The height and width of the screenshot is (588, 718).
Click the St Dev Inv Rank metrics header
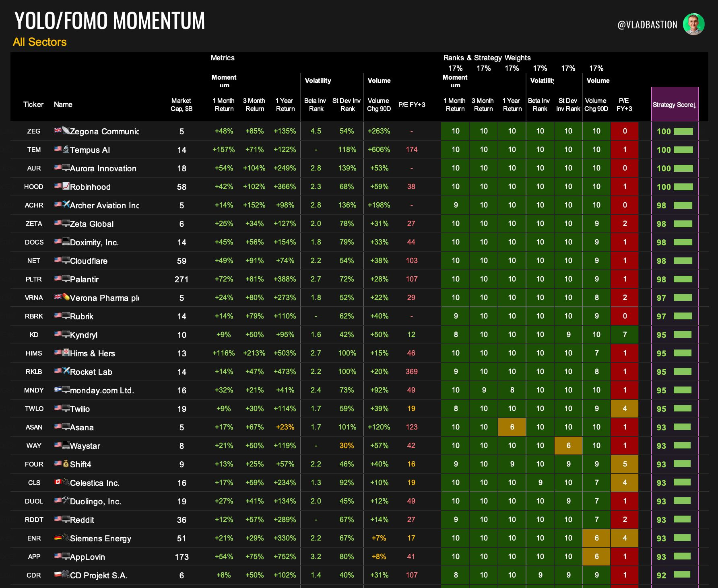(x=347, y=105)
